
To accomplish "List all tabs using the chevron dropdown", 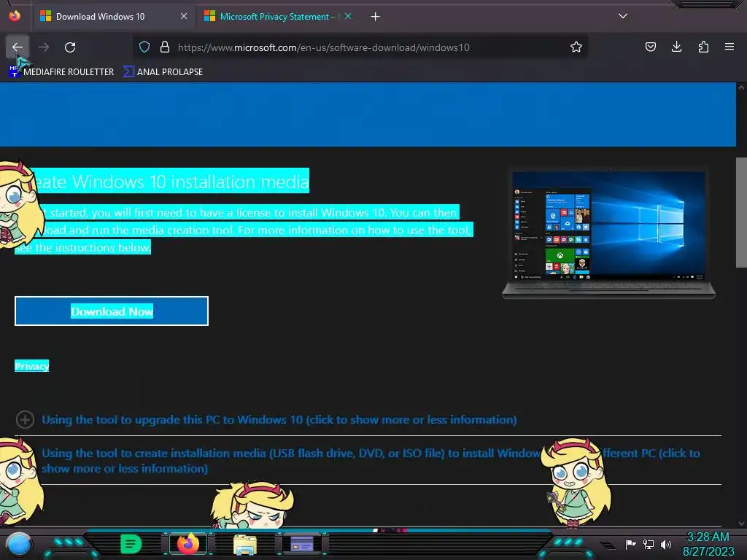I will coord(623,16).
